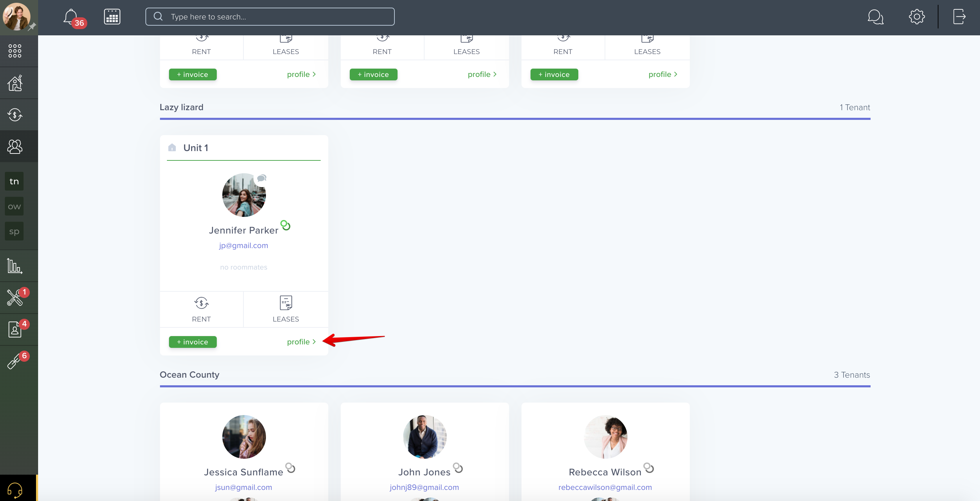Click the search field 'Type here to search...'
Viewport: 980px width, 501px height.
tap(270, 17)
